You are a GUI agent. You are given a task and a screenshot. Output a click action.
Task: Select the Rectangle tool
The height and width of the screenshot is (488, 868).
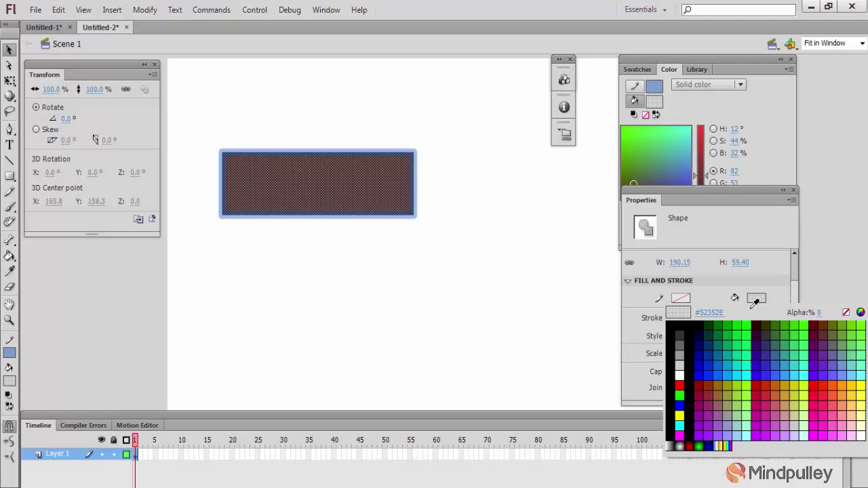point(9,176)
